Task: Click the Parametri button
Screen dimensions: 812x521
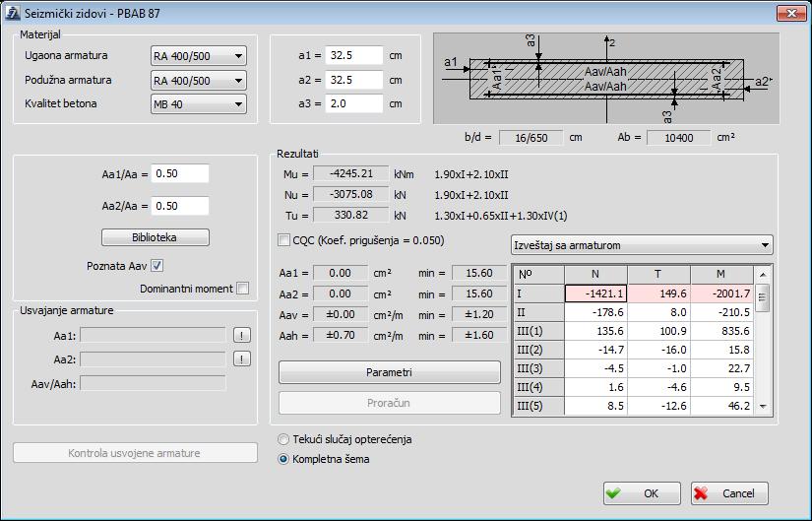Action: click(x=390, y=372)
